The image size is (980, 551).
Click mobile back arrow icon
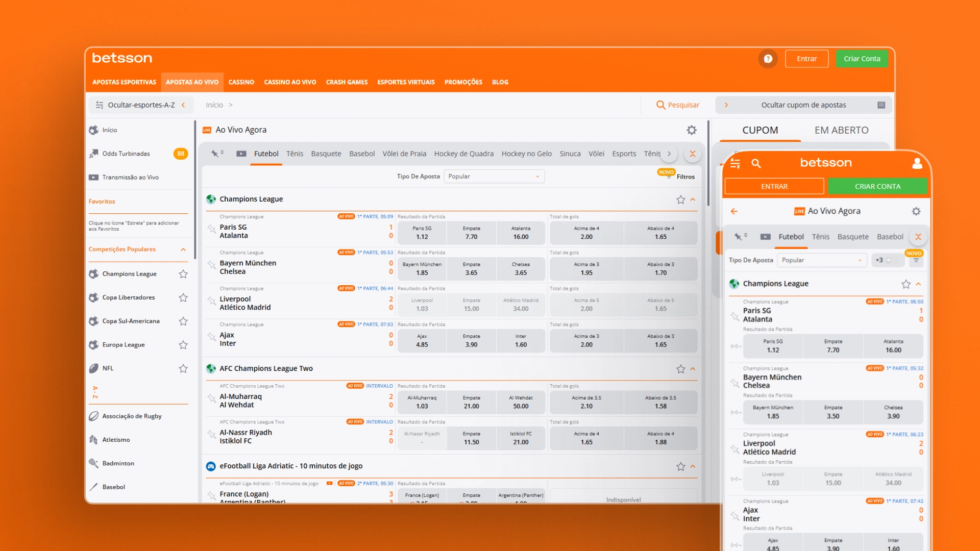(x=734, y=211)
